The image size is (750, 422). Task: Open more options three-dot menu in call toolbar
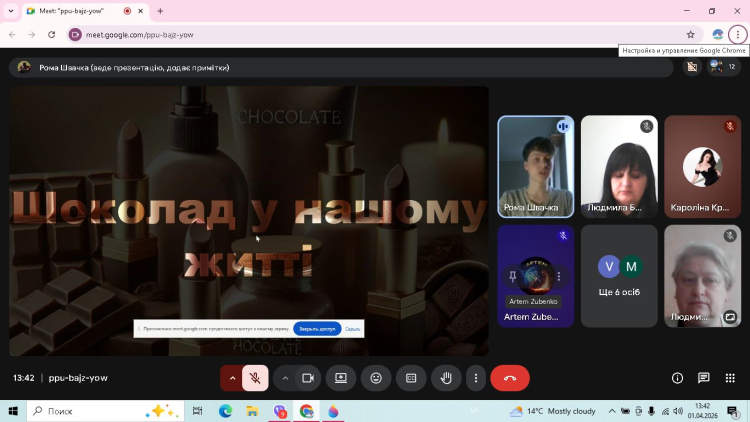pos(476,378)
